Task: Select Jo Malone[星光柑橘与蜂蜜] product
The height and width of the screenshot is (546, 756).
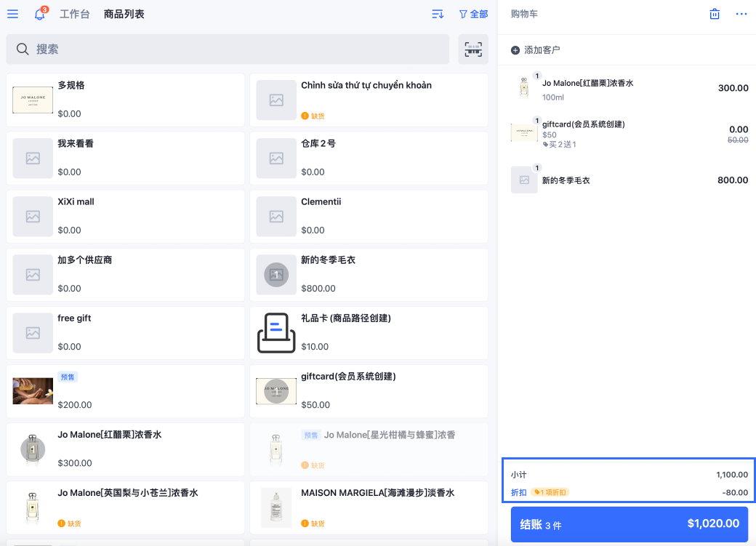Action: click(369, 449)
